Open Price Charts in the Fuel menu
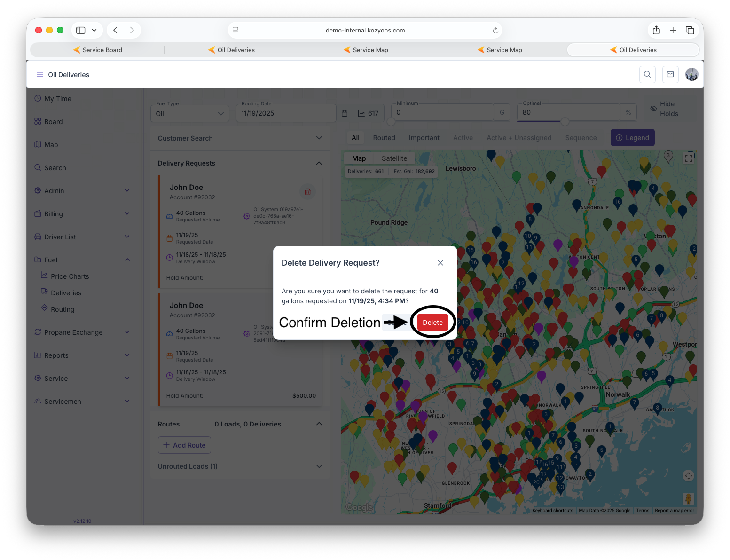Image resolution: width=730 pixels, height=560 pixels. 70,276
